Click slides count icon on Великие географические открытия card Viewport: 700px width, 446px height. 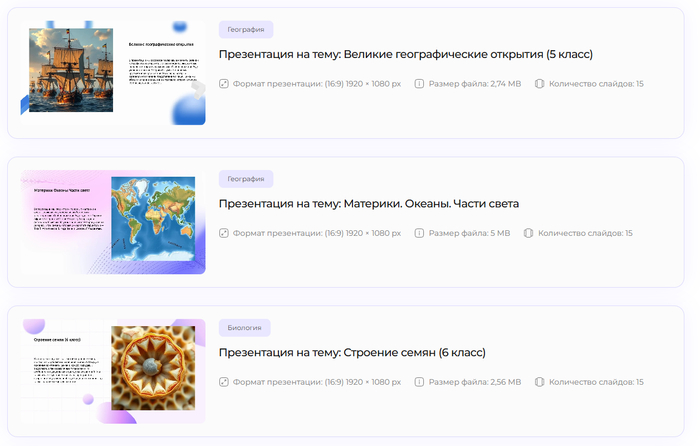[539, 84]
